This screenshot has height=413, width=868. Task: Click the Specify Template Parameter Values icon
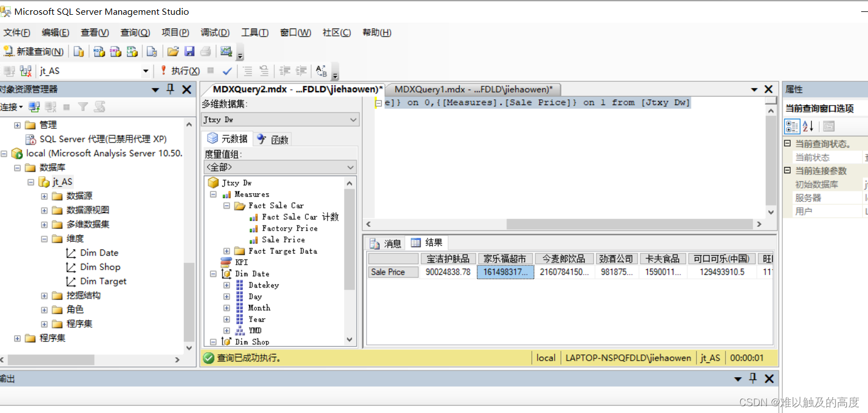[321, 71]
